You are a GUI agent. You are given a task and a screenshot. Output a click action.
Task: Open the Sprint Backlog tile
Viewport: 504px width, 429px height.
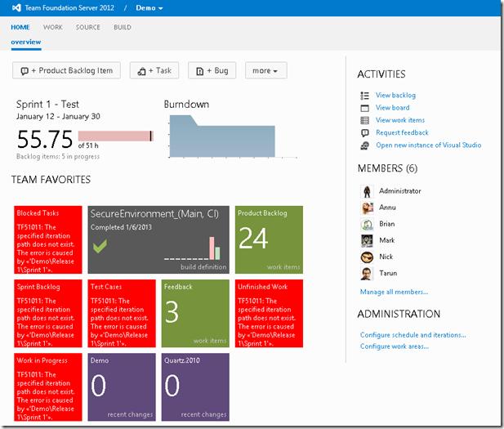[48, 314]
